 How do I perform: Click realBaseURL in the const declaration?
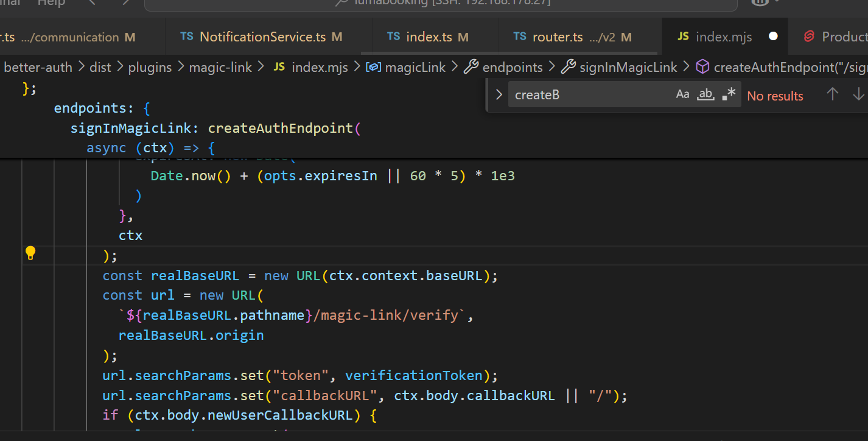[x=195, y=275]
